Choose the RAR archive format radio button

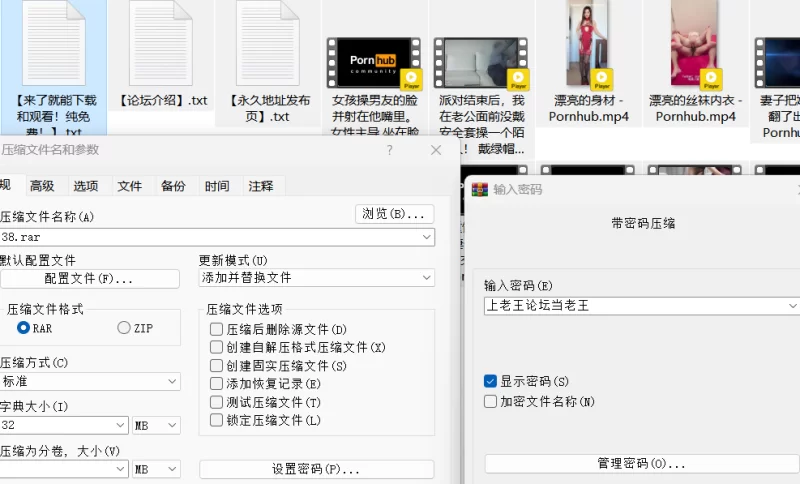click(23, 327)
